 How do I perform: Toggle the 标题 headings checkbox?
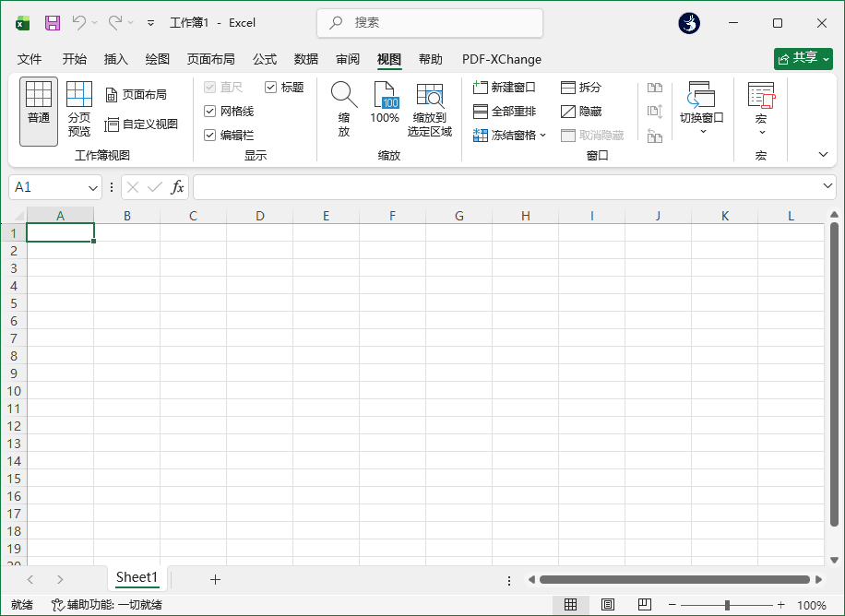tap(269, 87)
